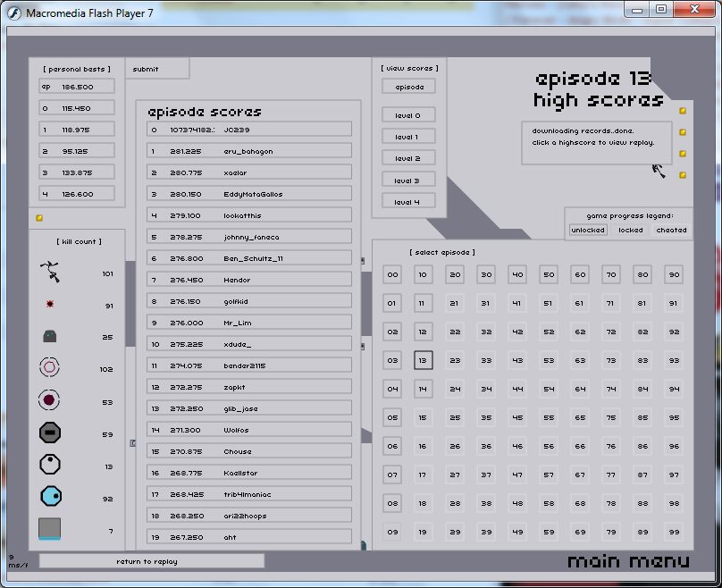Select episode 50 in the episode grid
Image resolution: width=722 pixels, height=588 pixels.
549,275
